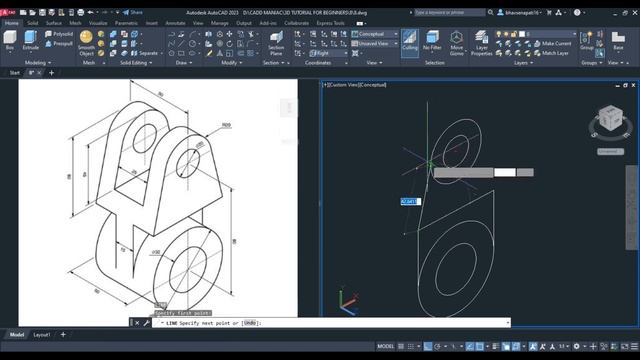This screenshot has width=640, height=360.
Task: Switch to the Solid ribbon tab
Action: click(33, 23)
